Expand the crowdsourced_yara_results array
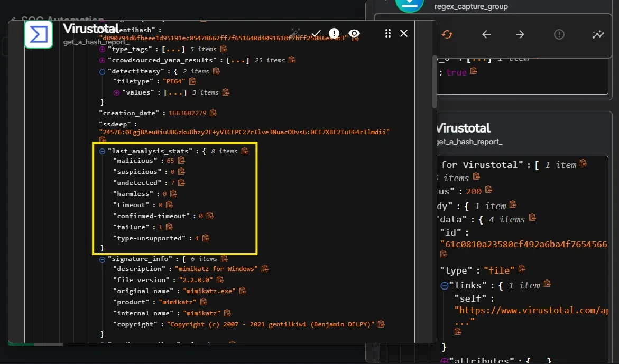The image size is (619, 364). [x=103, y=60]
